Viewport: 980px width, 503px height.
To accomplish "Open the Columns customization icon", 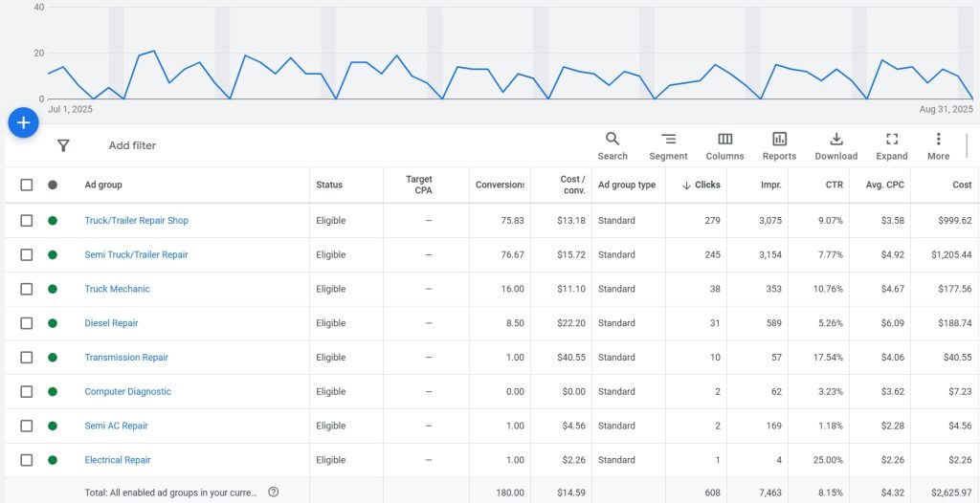I will pos(724,145).
